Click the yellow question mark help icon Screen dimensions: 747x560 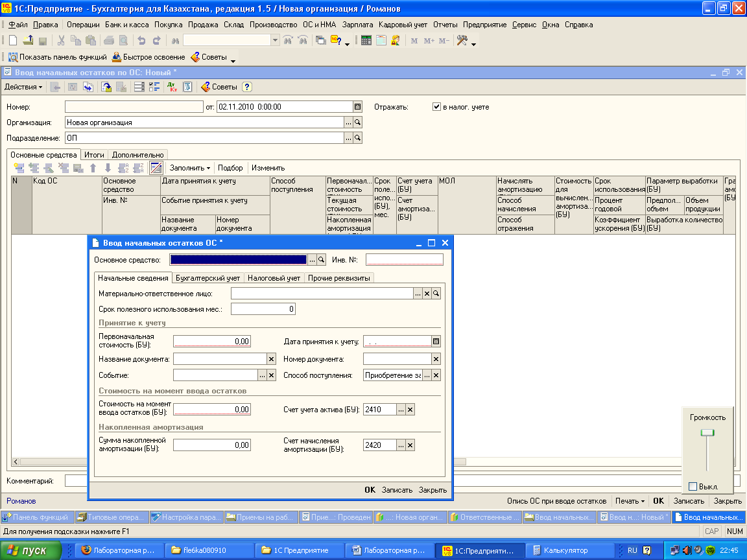click(x=246, y=87)
